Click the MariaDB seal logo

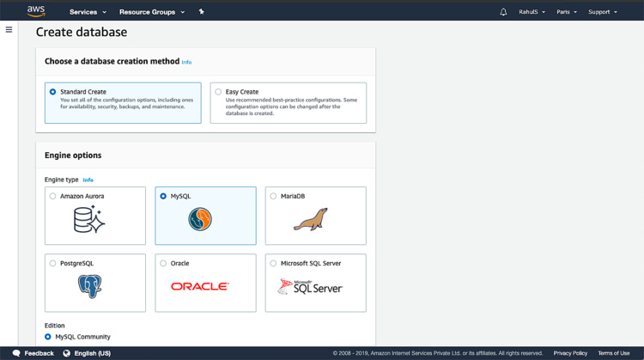point(310,220)
